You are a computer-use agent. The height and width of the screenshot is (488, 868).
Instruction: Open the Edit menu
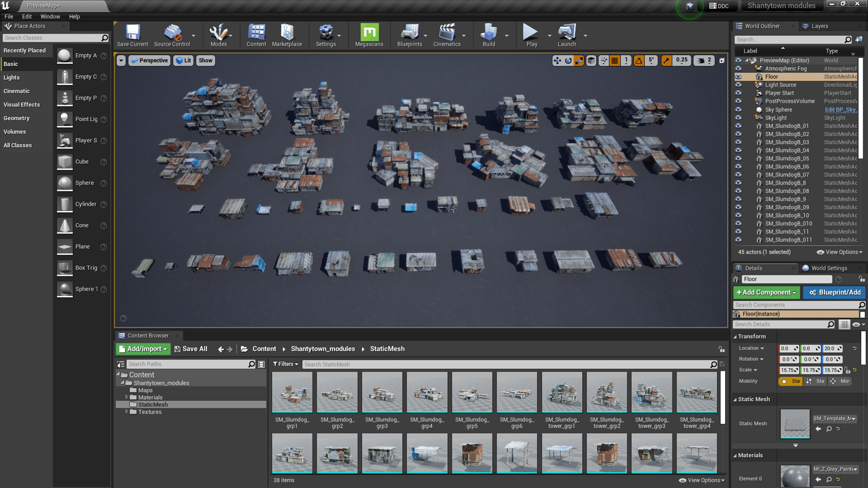pyautogui.click(x=27, y=17)
